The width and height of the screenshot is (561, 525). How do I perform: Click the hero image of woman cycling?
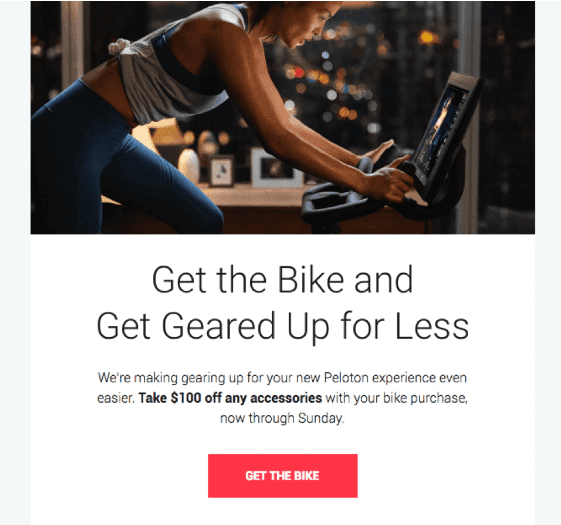pos(283,117)
